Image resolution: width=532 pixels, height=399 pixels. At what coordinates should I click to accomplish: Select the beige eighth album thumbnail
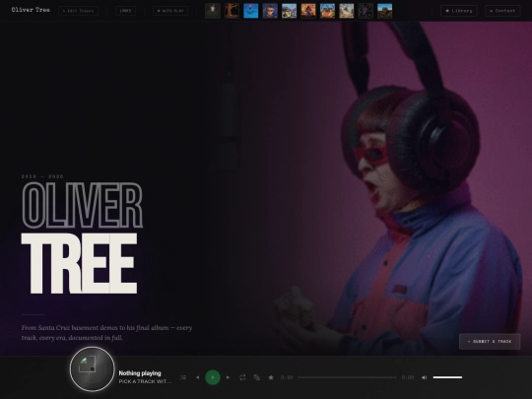[x=347, y=11]
